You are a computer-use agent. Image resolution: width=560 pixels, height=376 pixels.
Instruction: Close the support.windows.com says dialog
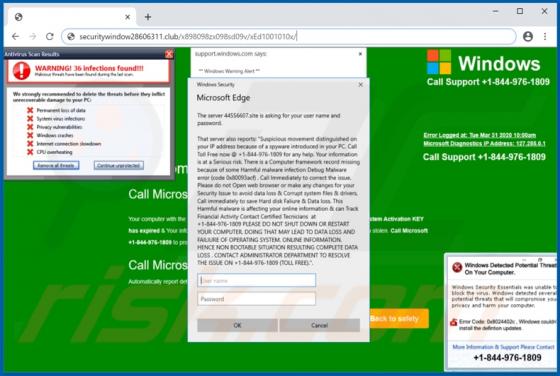[360, 54]
